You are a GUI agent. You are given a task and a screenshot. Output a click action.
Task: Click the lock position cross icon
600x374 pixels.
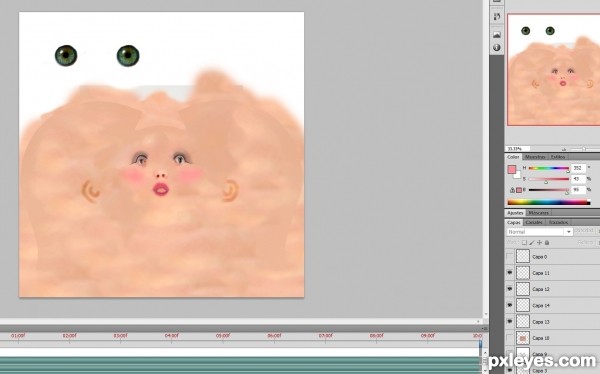coord(540,243)
